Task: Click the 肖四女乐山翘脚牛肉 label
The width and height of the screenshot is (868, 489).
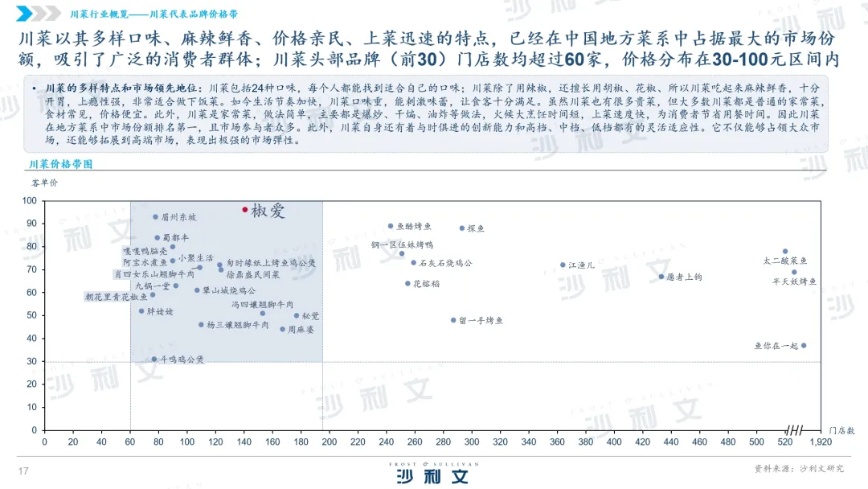Action: (154, 273)
